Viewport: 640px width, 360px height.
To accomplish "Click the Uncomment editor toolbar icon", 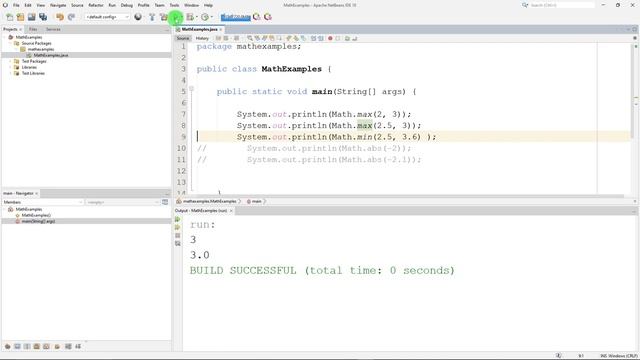I will click(354, 38).
